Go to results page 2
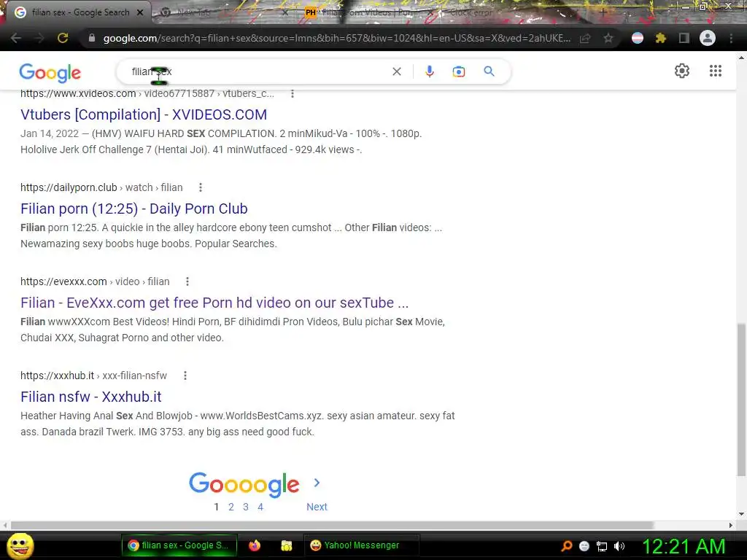 231,507
